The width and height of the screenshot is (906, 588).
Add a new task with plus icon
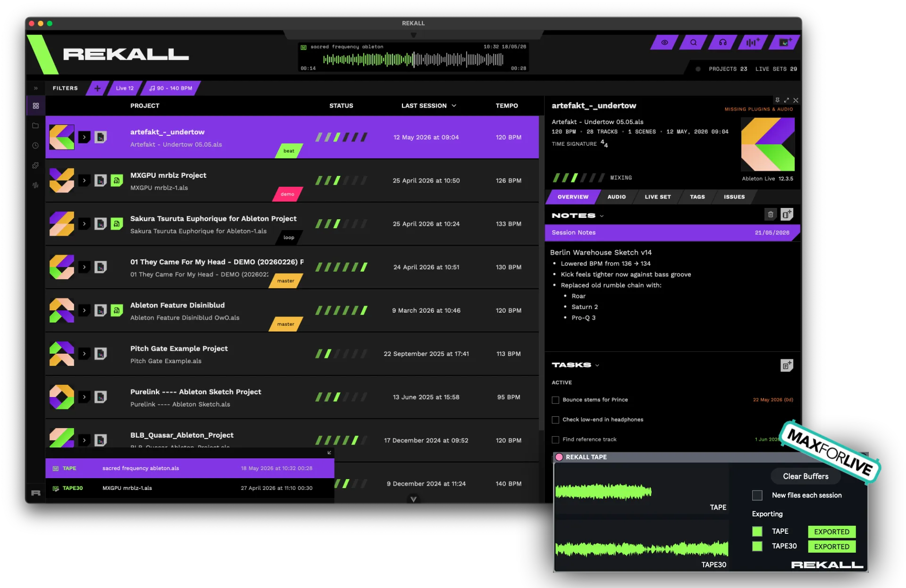[787, 365]
